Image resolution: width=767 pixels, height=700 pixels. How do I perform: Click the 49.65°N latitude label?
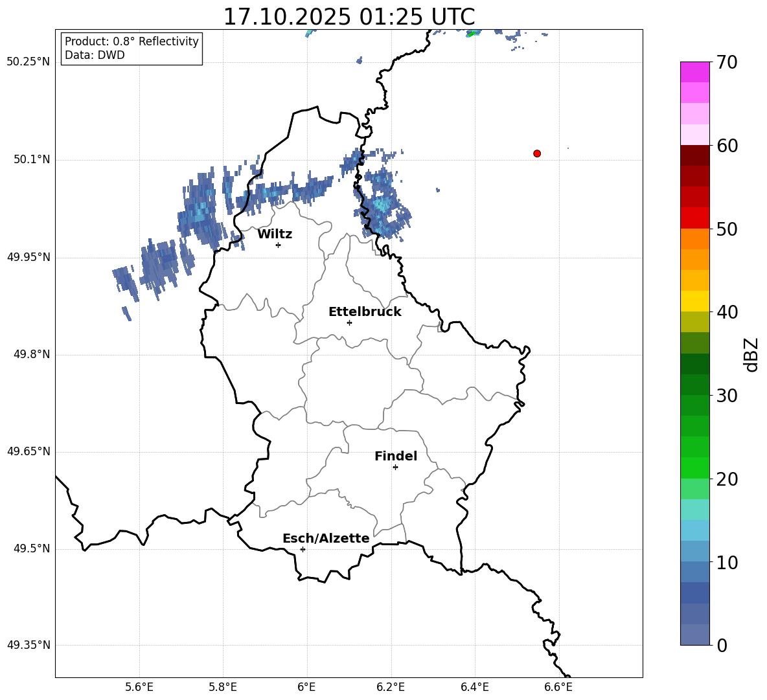click(29, 451)
